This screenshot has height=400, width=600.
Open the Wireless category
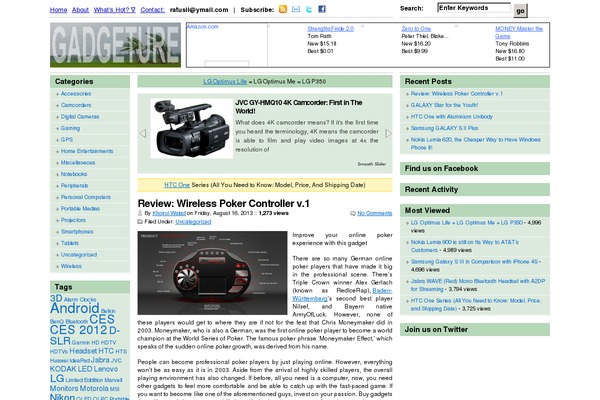click(x=71, y=266)
